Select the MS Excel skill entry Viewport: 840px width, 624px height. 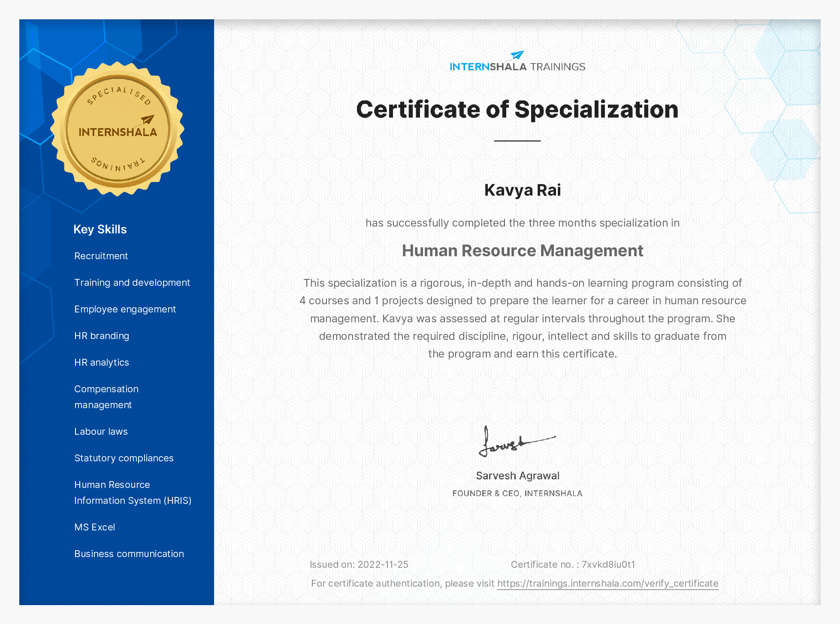[95, 527]
